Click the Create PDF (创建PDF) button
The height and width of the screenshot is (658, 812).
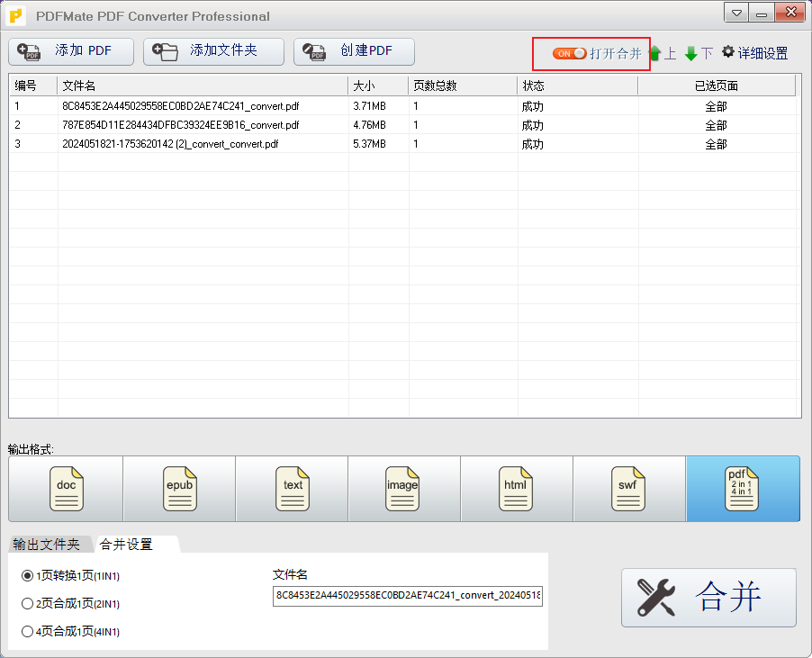[x=354, y=51]
